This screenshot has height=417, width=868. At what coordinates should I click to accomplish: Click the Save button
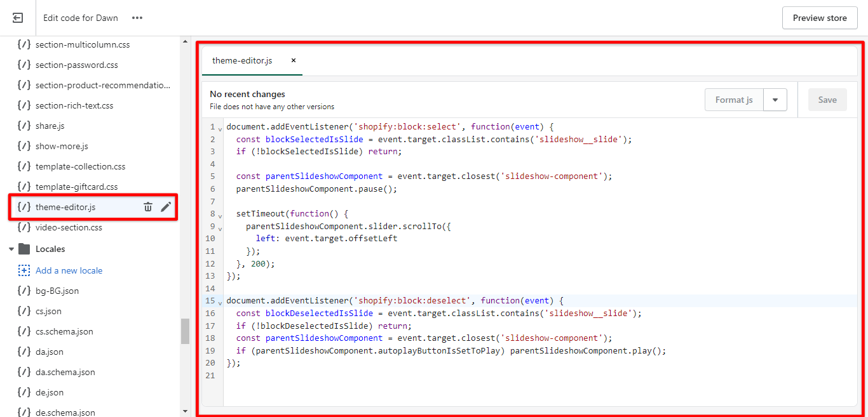(827, 100)
